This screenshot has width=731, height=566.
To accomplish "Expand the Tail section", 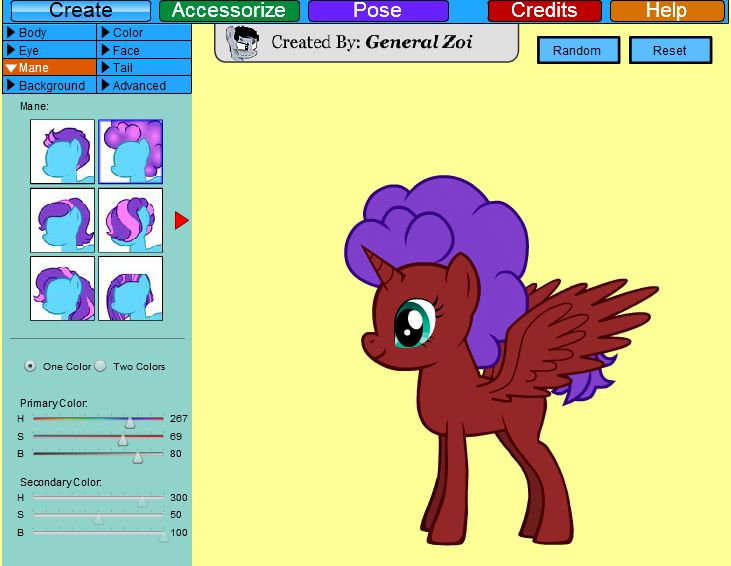I will pyautogui.click(x=144, y=68).
